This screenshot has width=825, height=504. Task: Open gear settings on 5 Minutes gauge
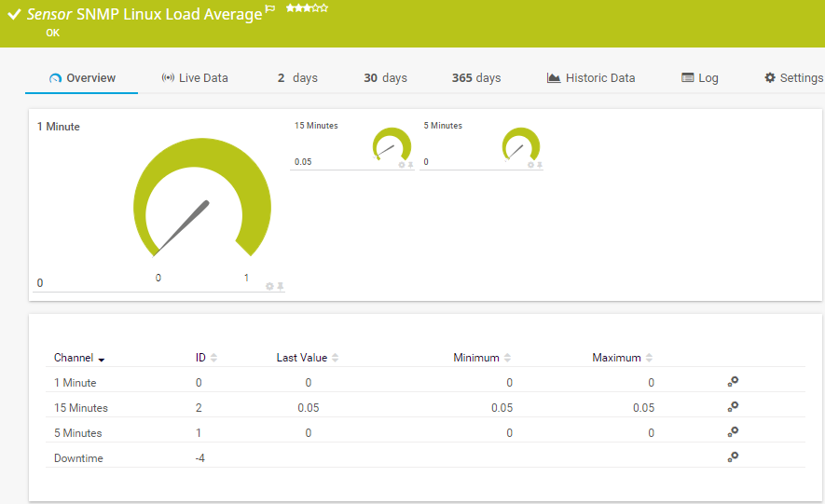[531, 165]
